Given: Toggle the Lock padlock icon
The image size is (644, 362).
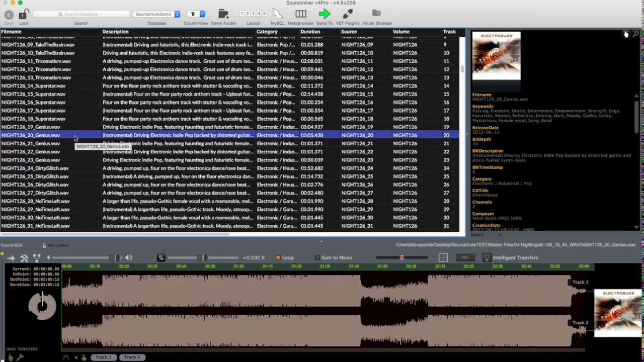Looking at the screenshot, I should point(24,14).
